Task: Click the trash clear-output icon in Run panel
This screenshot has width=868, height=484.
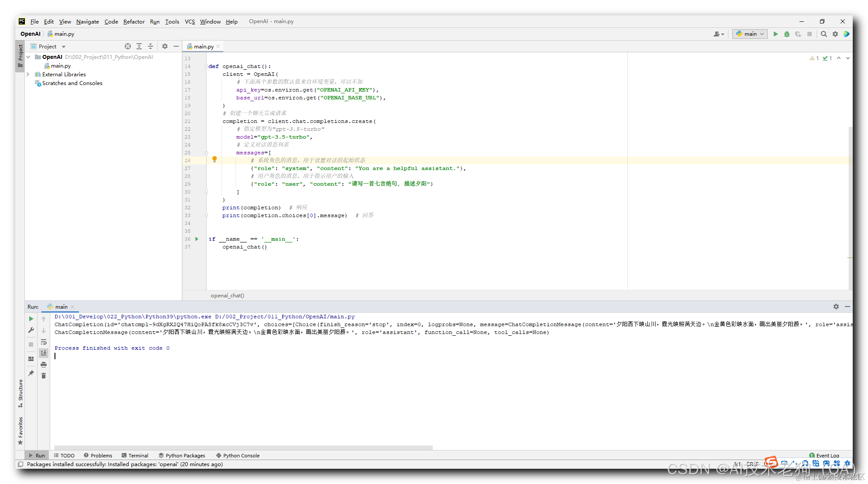Action: click(x=44, y=375)
